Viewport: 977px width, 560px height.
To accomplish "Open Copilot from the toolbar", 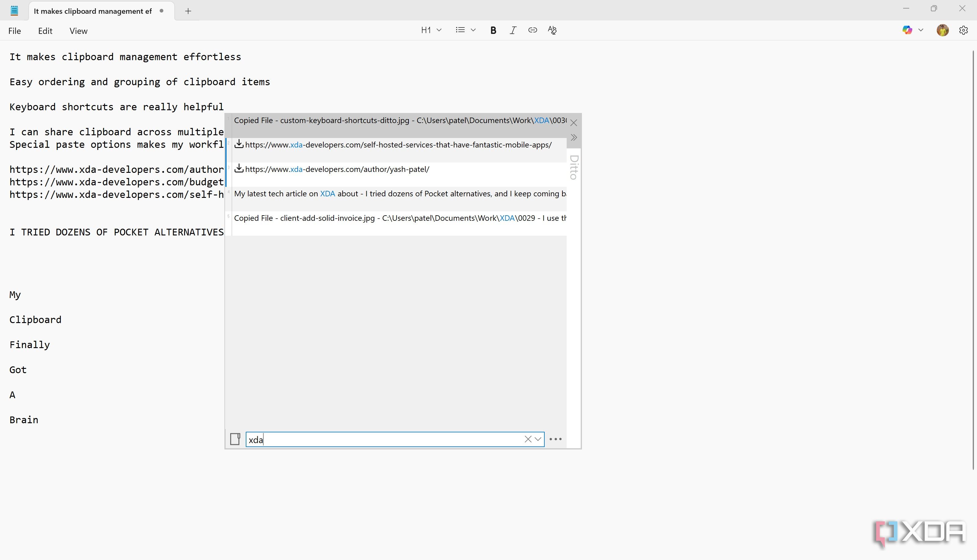I will (907, 30).
